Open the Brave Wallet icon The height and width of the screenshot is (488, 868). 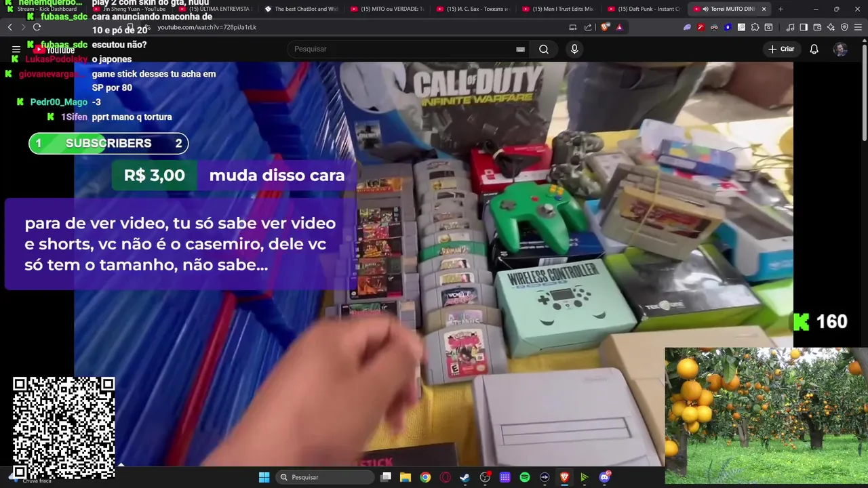pos(817,27)
